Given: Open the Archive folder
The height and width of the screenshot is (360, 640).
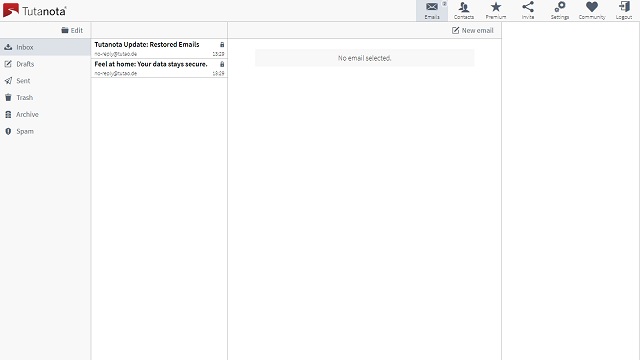Looking at the screenshot, I should point(45,114).
